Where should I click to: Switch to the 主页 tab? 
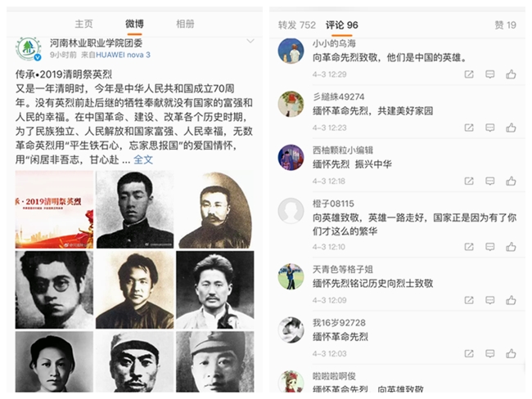tap(83, 24)
